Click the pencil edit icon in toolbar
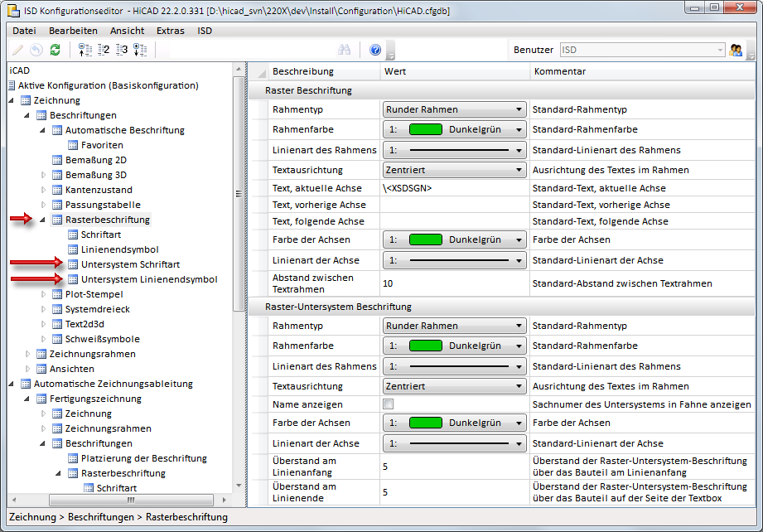 18,51
